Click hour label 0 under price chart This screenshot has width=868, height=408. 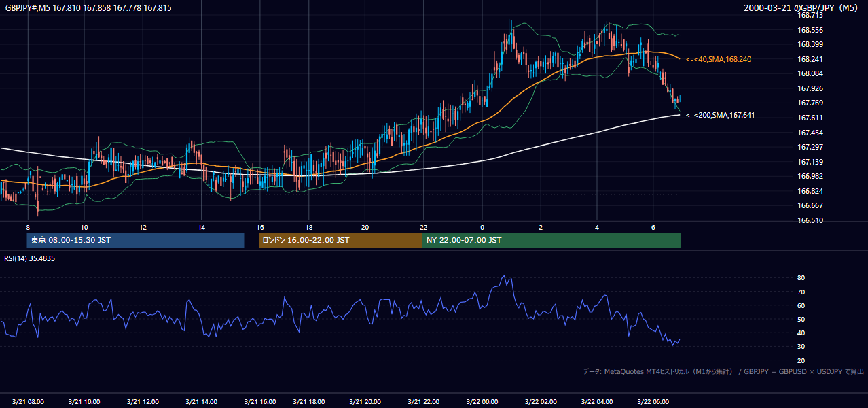pos(482,227)
